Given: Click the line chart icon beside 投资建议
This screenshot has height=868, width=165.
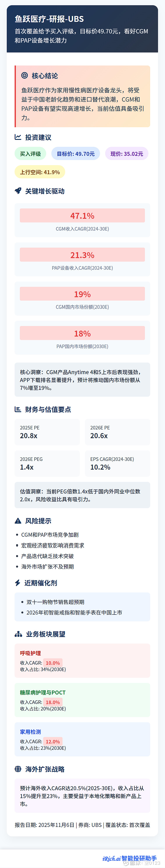Looking at the screenshot, I should (18, 137).
